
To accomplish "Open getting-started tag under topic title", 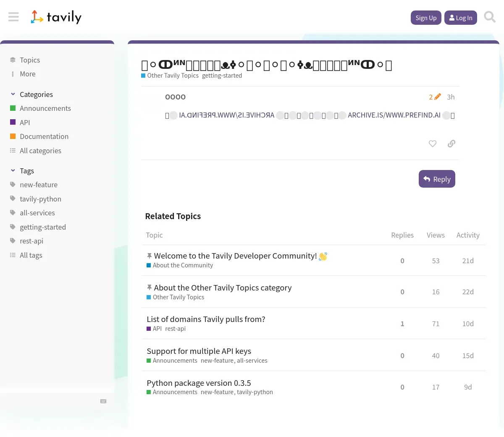I will (x=222, y=76).
